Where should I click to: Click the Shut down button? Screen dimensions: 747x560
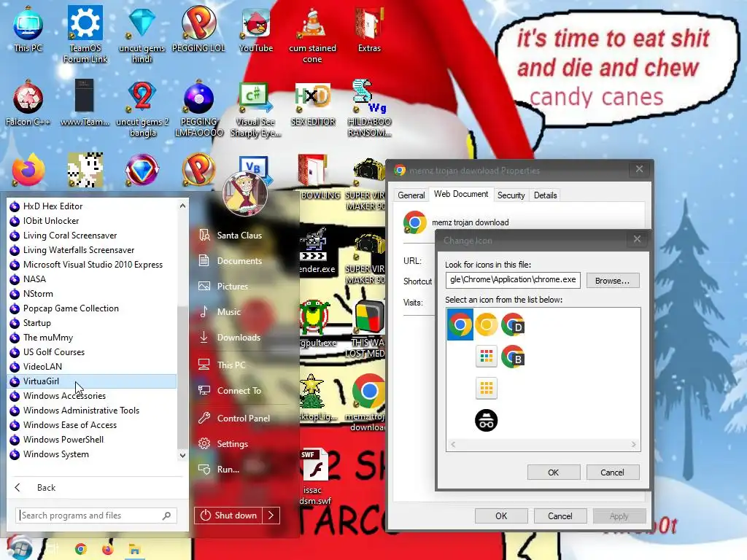(228, 516)
